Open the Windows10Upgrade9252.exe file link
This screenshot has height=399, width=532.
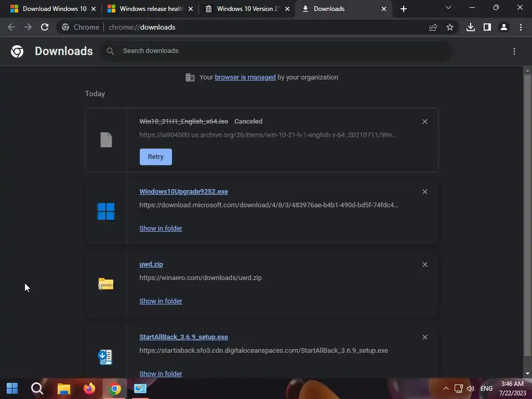pos(183,192)
